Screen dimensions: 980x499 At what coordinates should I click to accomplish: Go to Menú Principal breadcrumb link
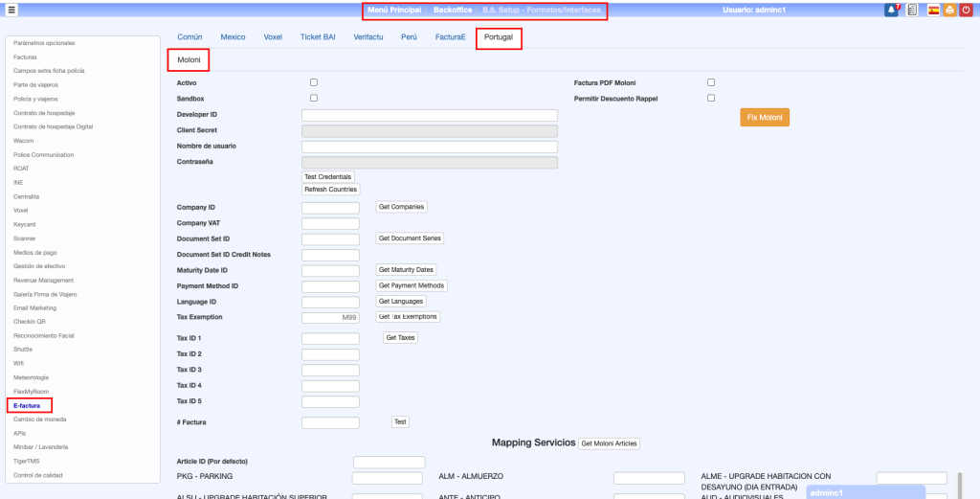(394, 10)
